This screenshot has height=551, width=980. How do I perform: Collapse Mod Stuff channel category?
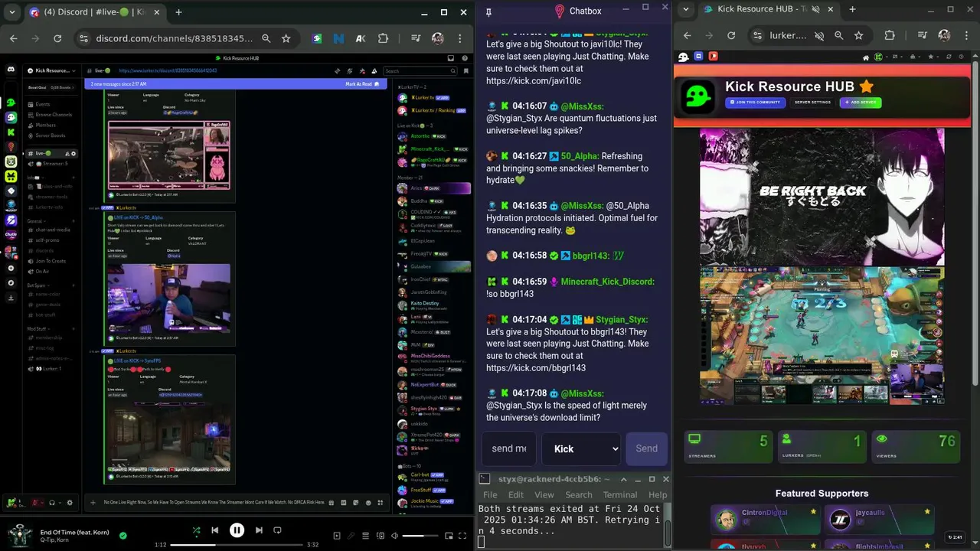point(38,328)
